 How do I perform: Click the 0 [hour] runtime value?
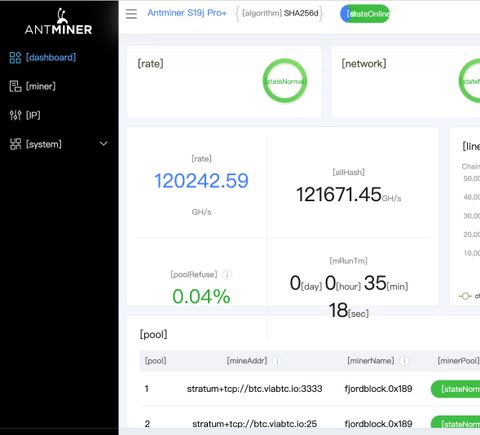tap(343, 283)
